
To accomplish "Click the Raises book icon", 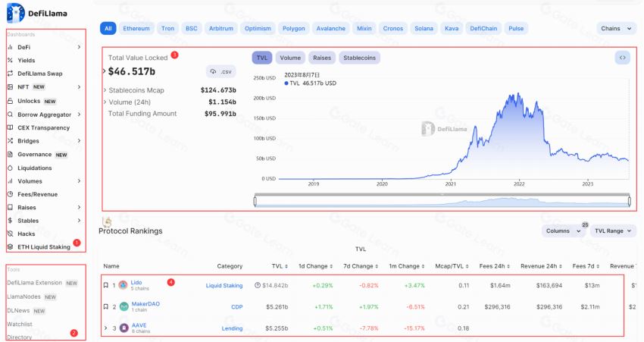I will [10, 208].
